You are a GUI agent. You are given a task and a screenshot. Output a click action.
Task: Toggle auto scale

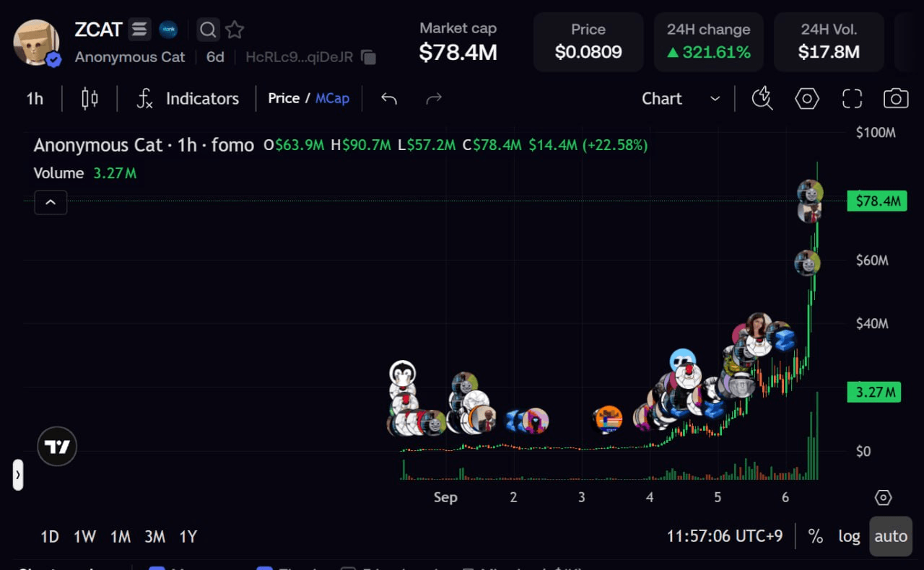891,536
